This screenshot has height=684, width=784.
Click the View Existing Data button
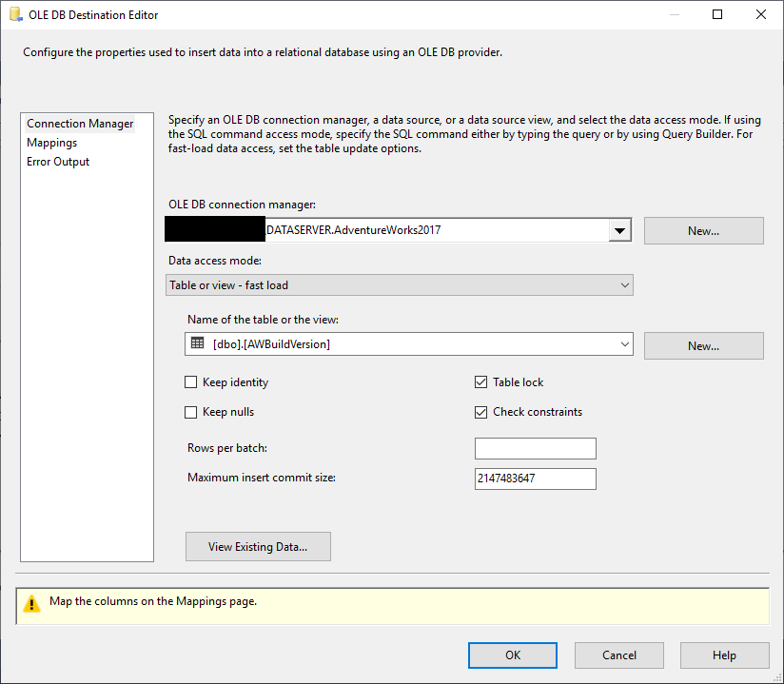click(x=258, y=547)
